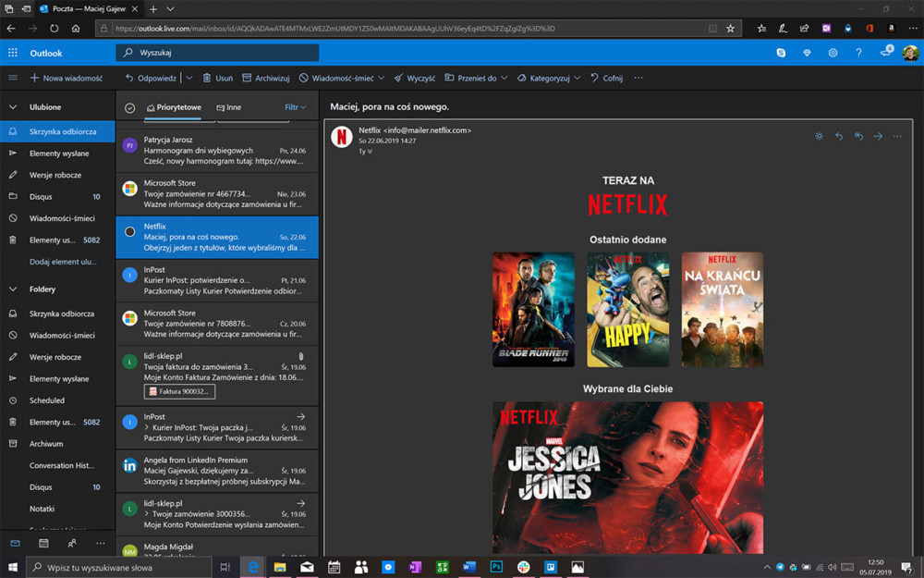
Task: Open more toolbar commands ellipsis
Action: (x=638, y=78)
